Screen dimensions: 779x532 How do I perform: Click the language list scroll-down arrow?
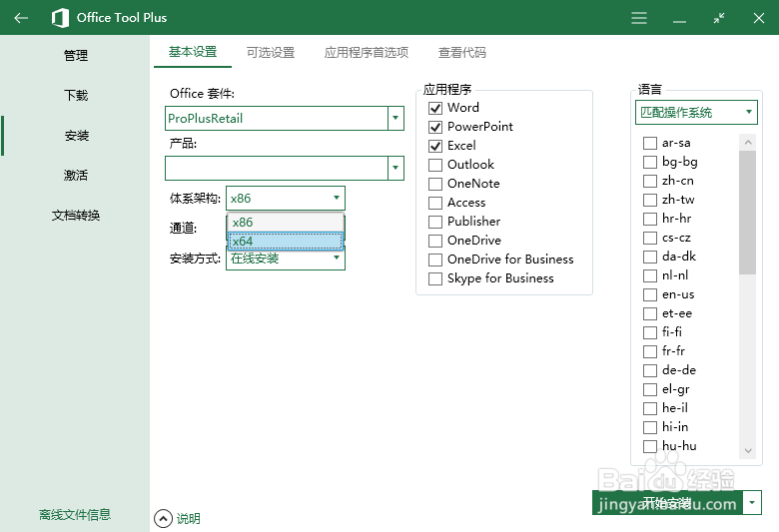pos(748,450)
